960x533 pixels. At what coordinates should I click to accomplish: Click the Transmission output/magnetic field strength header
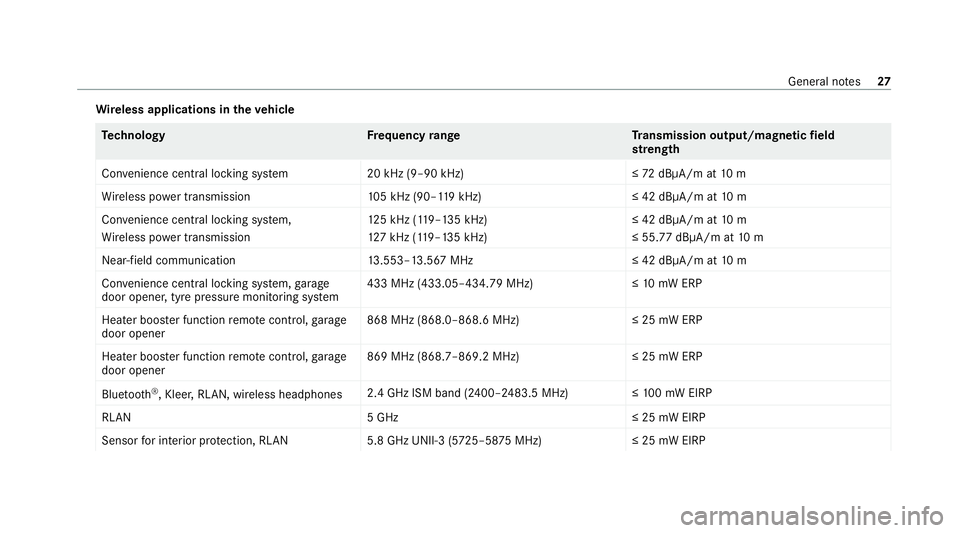click(733, 142)
